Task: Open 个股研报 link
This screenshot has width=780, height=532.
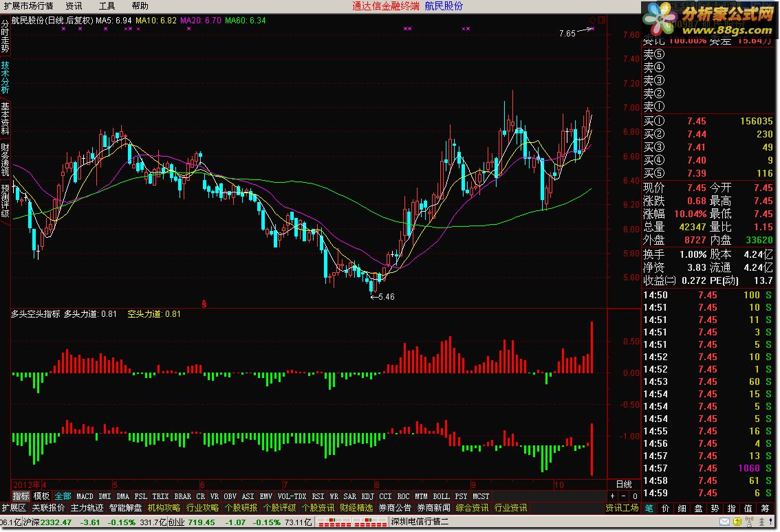Action: pyautogui.click(x=241, y=508)
